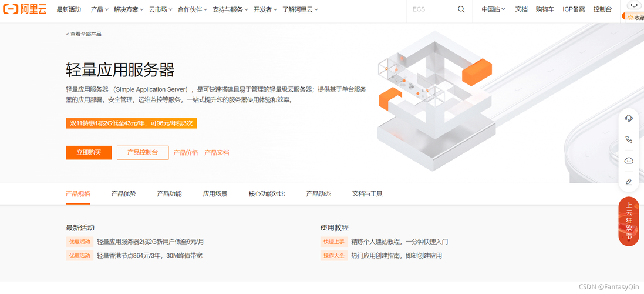Click the 立即购买 button
The image size is (644, 294).
coord(89,152)
